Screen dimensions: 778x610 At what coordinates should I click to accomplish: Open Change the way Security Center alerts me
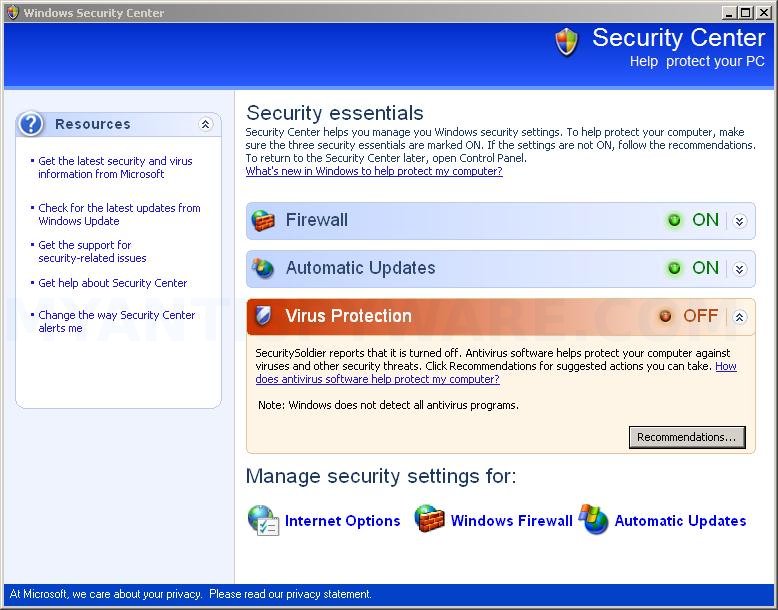click(x=117, y=322)
